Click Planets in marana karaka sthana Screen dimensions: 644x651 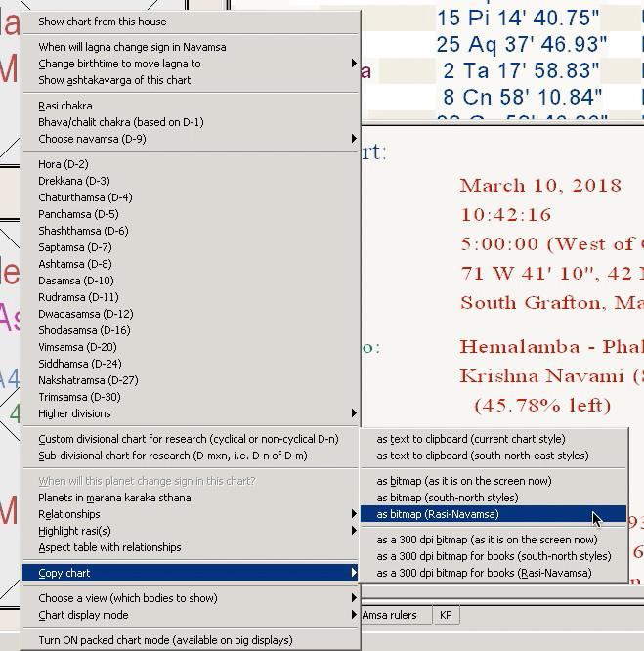(x=114, y=498)
